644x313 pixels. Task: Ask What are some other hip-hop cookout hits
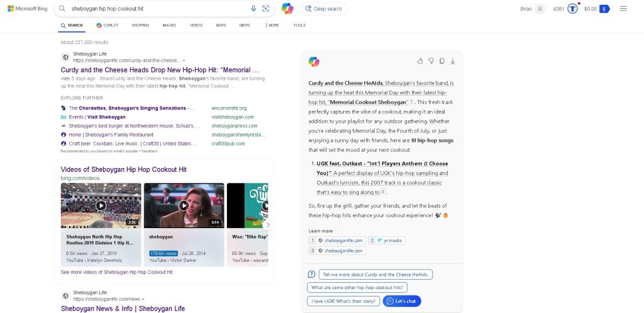click(x=357, y=288)
